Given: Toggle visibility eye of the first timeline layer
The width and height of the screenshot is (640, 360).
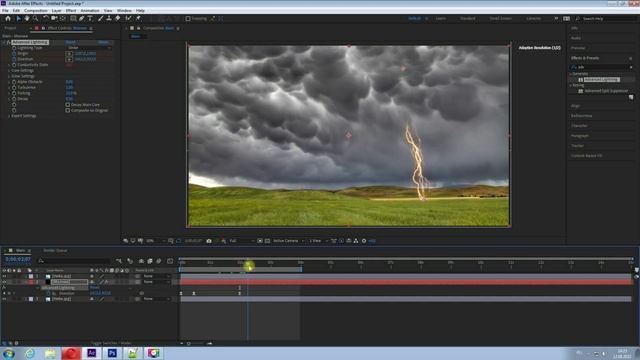Looking at the screenshot, I should pos(4,276).
